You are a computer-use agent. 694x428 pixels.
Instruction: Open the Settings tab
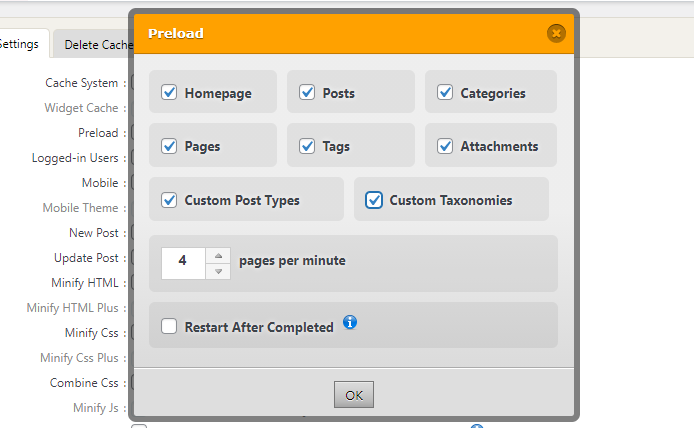(19, 44)
